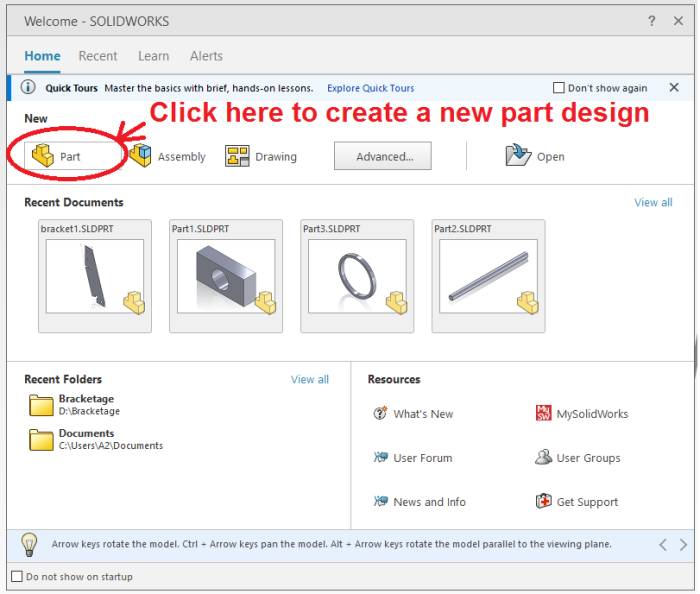Create a new Part document
The height and width of the screenshot is (594, 700).
click(x=58, y=156)
